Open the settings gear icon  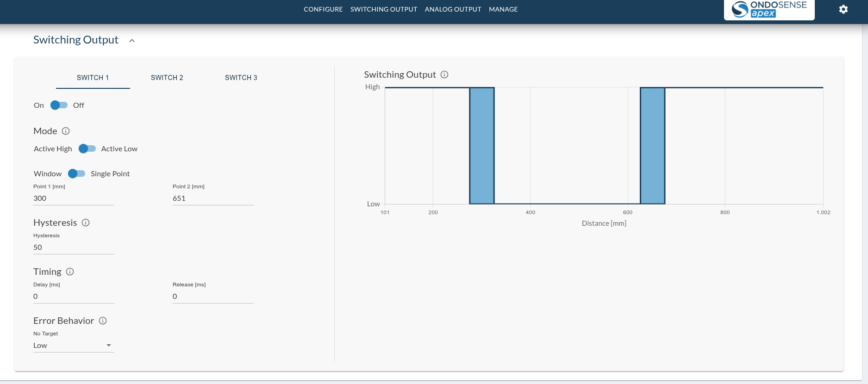coord(843,9)
